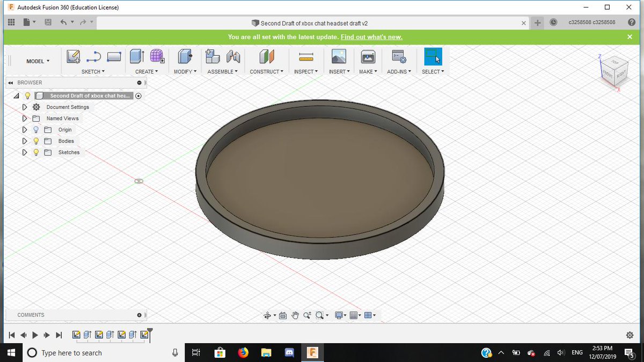Viewport: 644px width, 362px height.
Task: Open the MODEL workspace dropdown
Action: (x=38, y=61)
